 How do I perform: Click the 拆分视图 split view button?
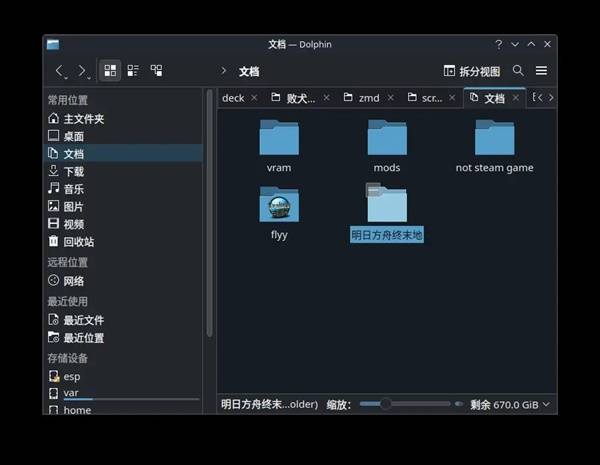click(471, 71)
